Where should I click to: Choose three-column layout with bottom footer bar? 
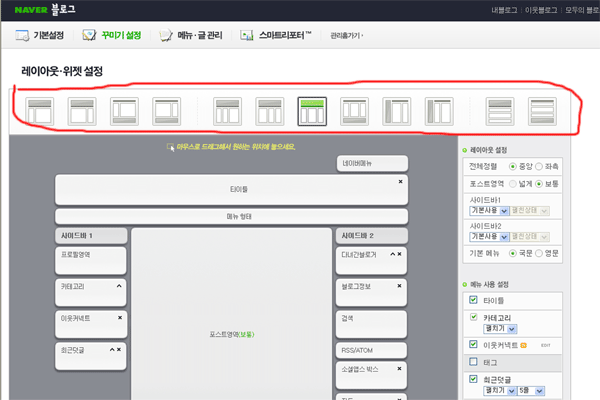(354, 111)
